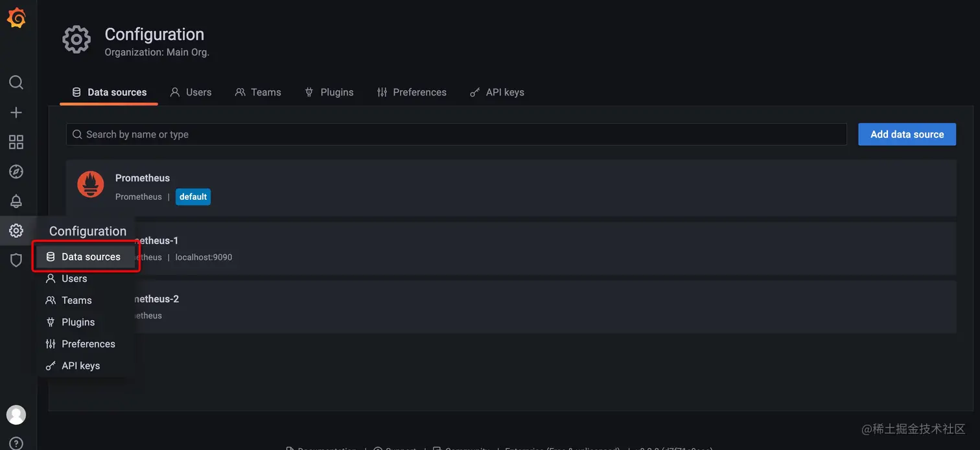Select Users in Configuration flyout menu

(x=86, y=278)
